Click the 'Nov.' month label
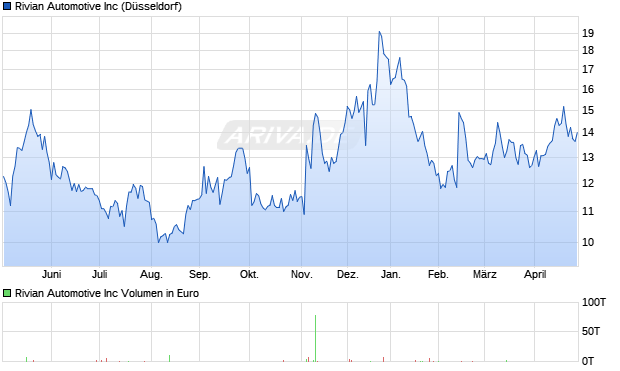620x371 pixels. (301, 274)
